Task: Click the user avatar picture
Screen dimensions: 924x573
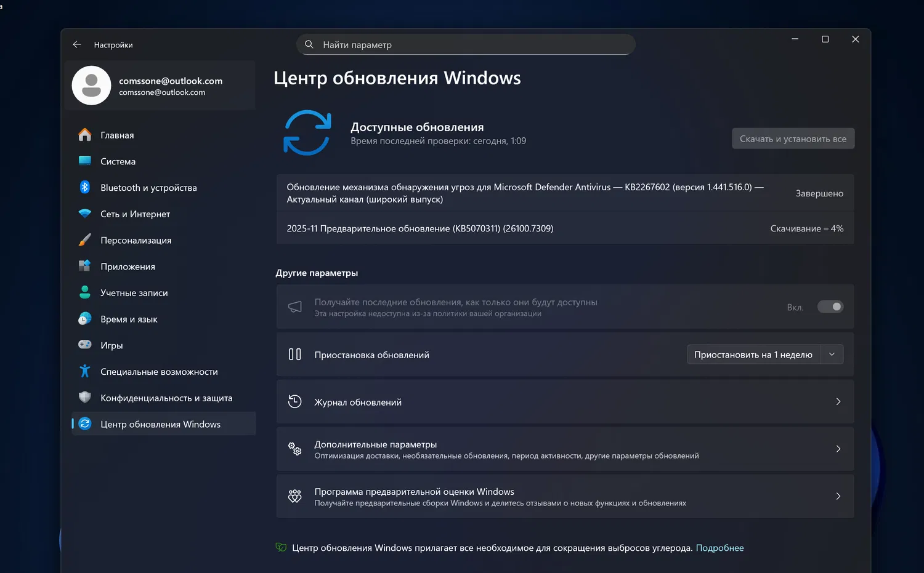Action: [x=91, y=86]
